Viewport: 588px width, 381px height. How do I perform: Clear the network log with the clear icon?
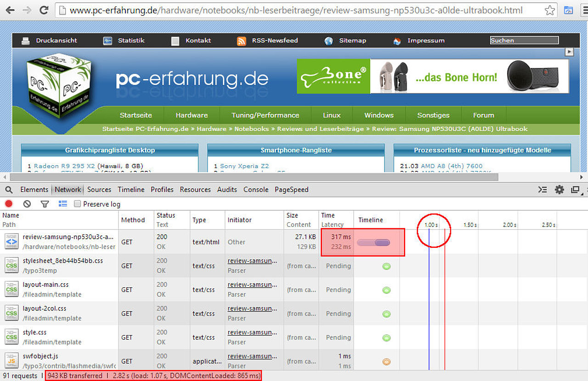(27, 204)
